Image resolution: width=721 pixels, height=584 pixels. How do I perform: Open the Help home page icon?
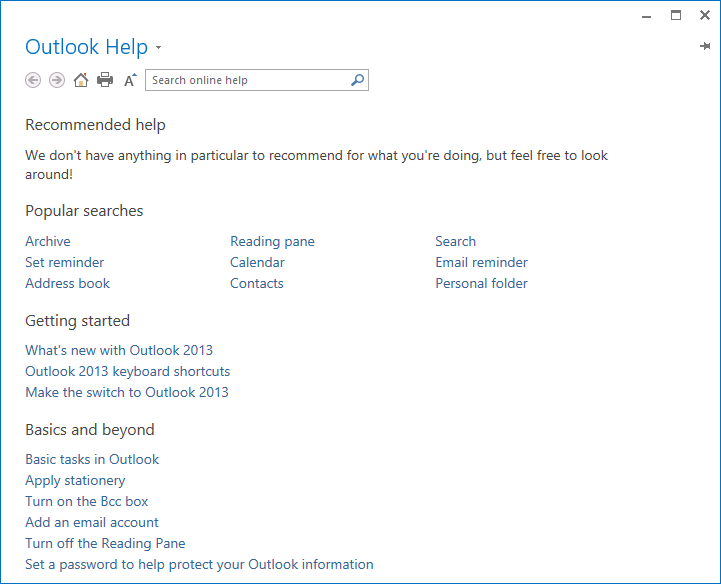[x=81, y=80]
